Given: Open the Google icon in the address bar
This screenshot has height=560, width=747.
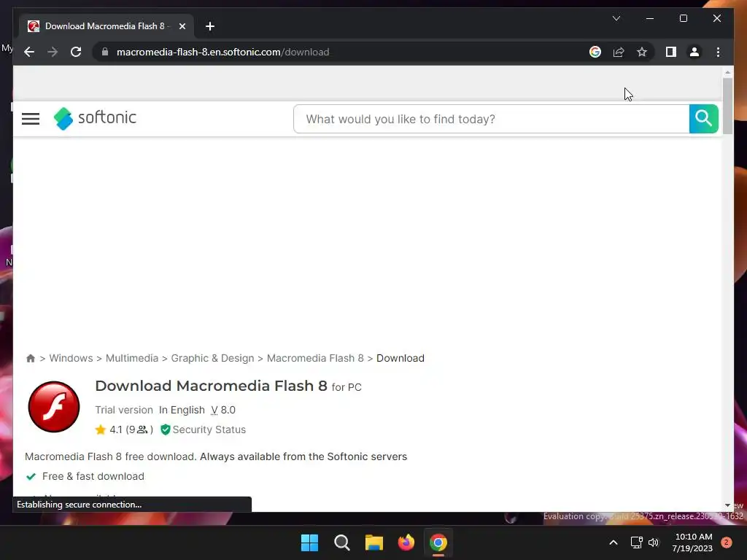Looking at the screenshot, I should click(x=595, y=52).
